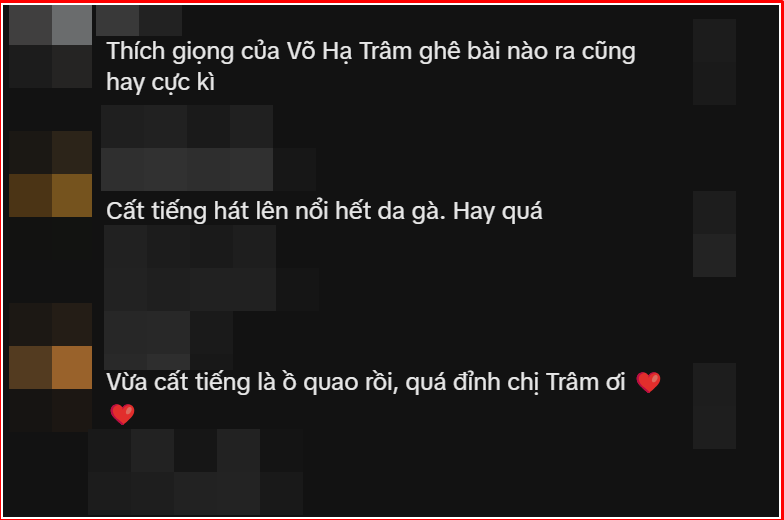Screen dimensions: 784x520
Task: Open the golden-brown avatar beside second comment
Action: coord(50,174)
